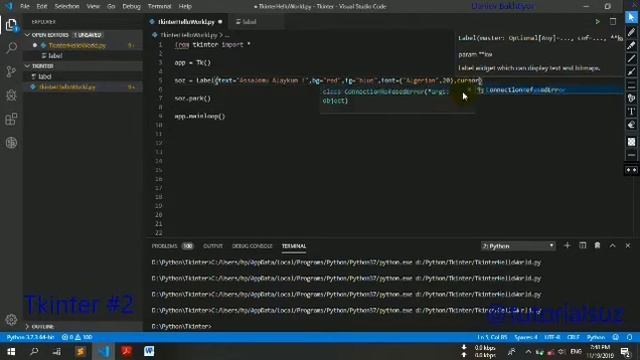Click the Ln 5, Col 85 cursor position indicator
The height and width of the screenshot is (360, 640).
point(492,337)
